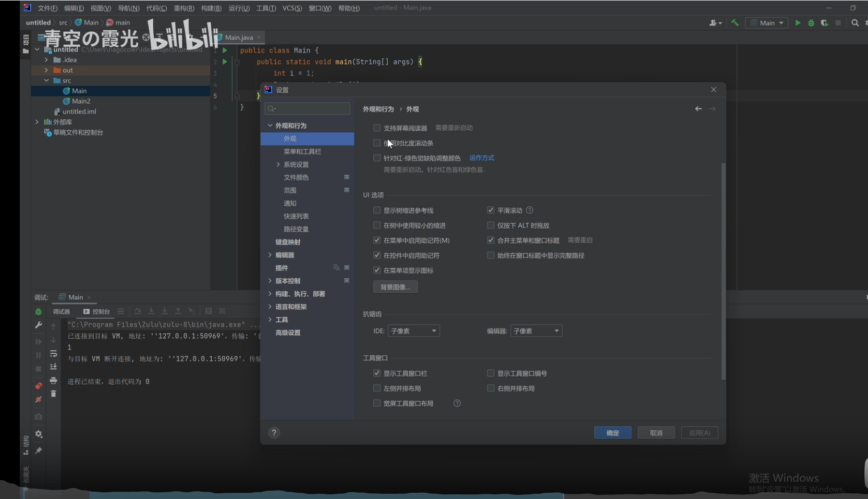This screenshot has width=868, height=499.
Task: Run Main with coverage shield icon
Action: [x=824, y=23]
